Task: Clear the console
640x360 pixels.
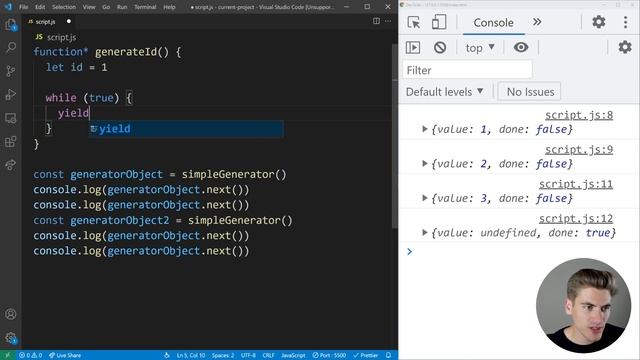Action: [x=440, y=47]
